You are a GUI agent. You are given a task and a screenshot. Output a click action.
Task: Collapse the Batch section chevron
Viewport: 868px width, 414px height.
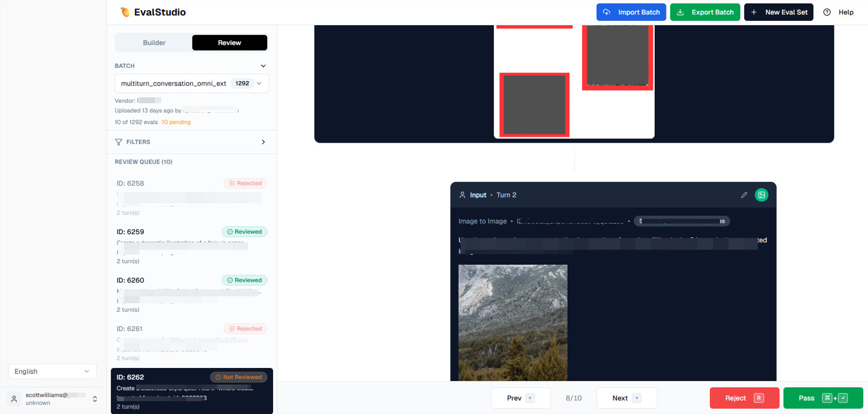pos(263,66)
